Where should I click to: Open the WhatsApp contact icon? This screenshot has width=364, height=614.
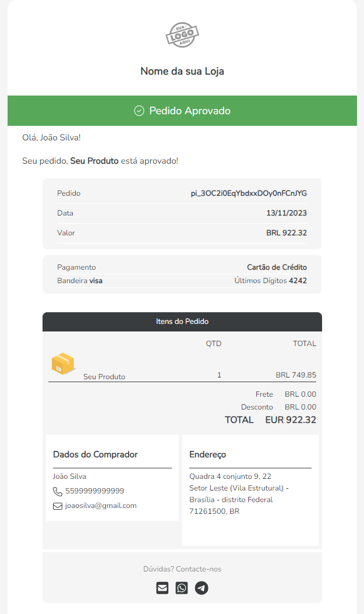[x=182, y=588]
